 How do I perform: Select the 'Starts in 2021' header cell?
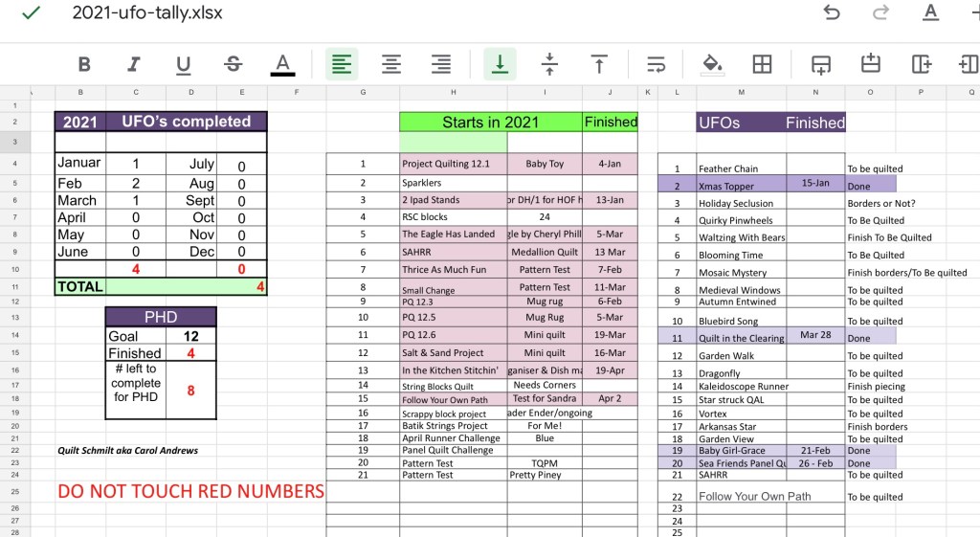pyautogui.click(x=490, y=122)
